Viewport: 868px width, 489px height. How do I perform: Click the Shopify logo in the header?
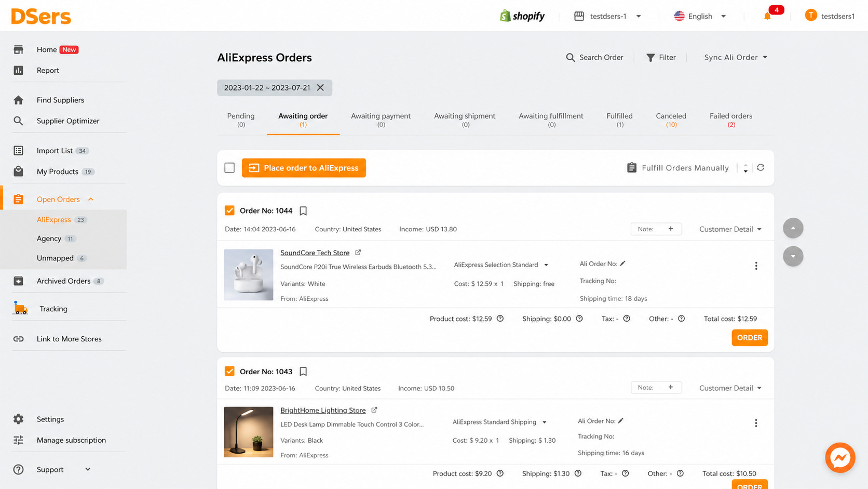tap(522, 16)
